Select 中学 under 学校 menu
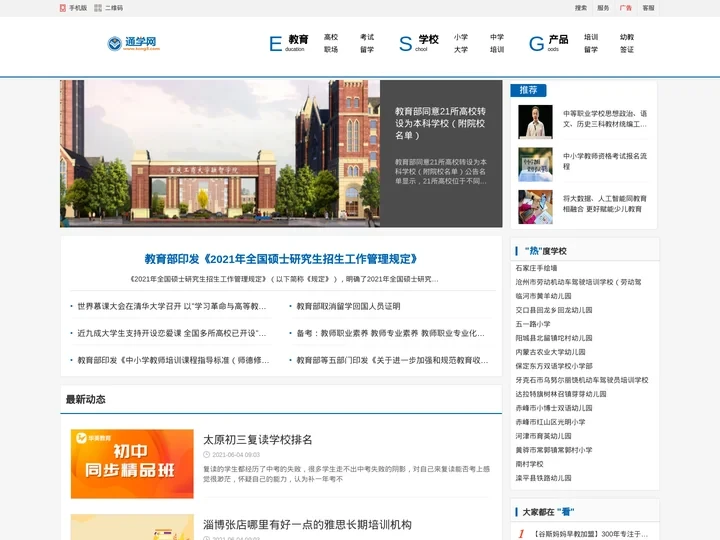 tap(497, 37)
